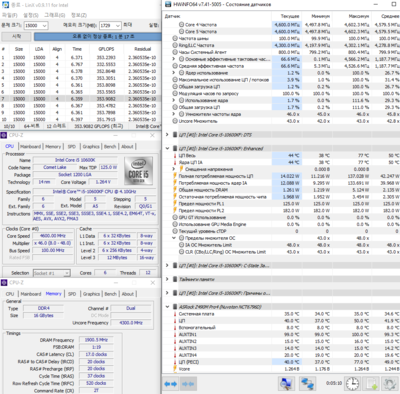Open the Bench tab in upper CPU-Z window
The width and height of the screenshot is (400, 394).
click(110, 147)
